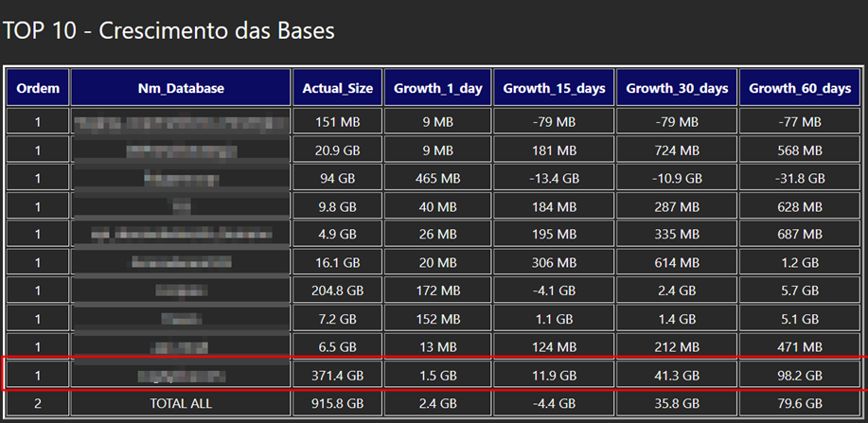Click the Ordem column header
Screen dimensions: 868x423
click(x=38, y=88)
